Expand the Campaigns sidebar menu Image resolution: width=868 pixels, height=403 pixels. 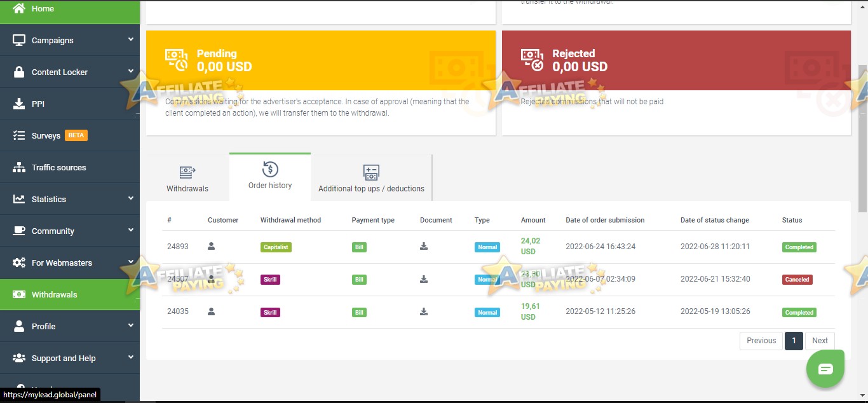[x=131, y=39]
